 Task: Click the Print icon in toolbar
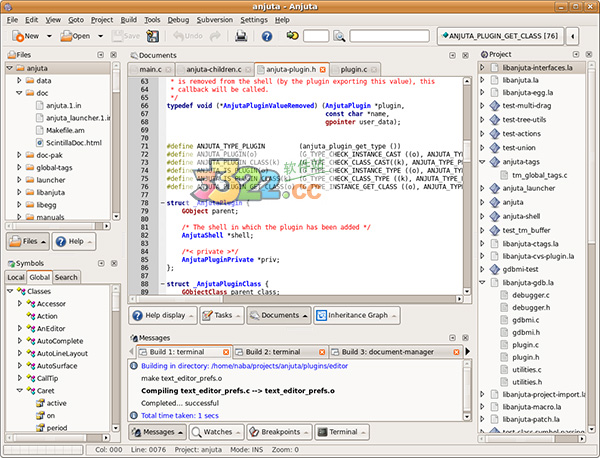(x=241, y=36)
